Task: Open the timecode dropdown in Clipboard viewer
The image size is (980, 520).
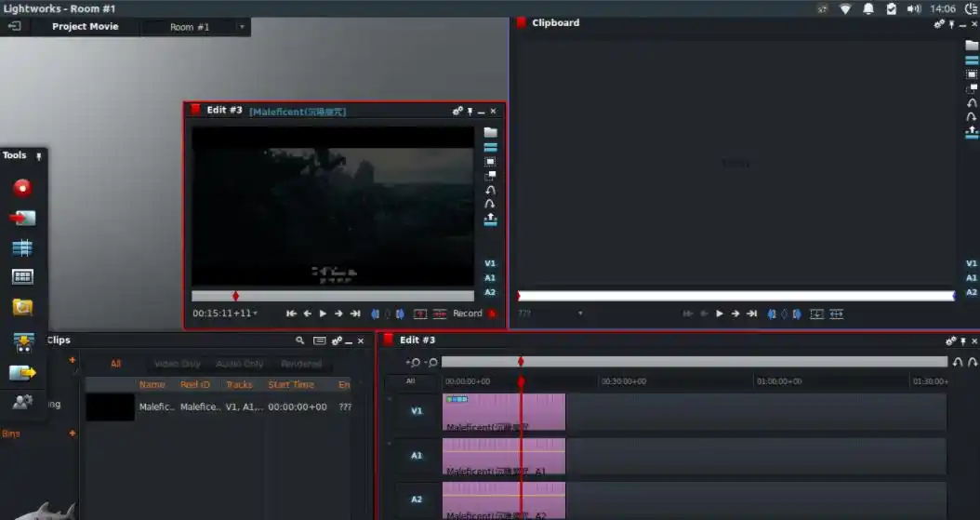Action: tap(580, 314)
